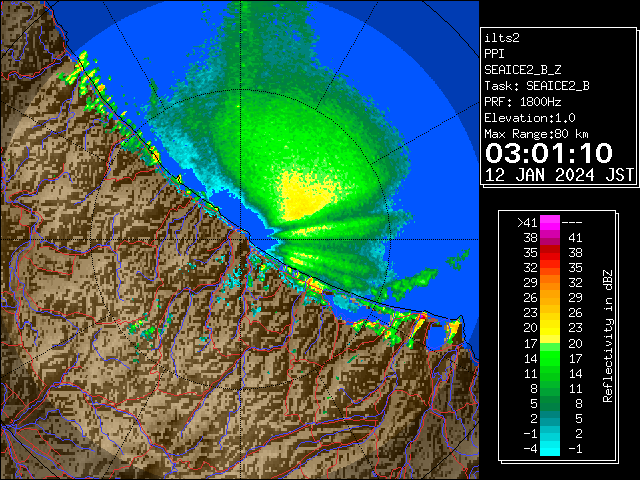Click the radar name ilts2
The height and width of the screenshot is (480, 640).
click(502, 38)
